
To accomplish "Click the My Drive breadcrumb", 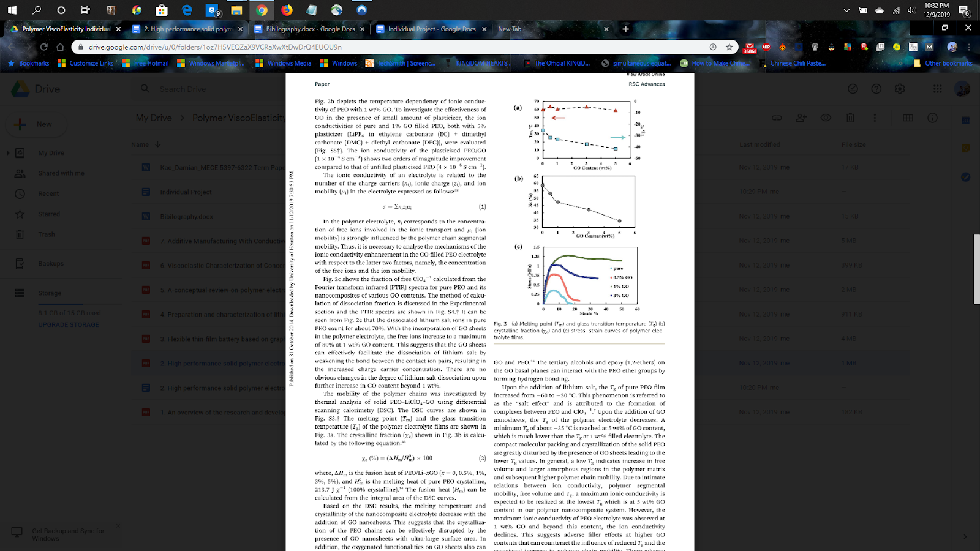I will pos(154,118).
